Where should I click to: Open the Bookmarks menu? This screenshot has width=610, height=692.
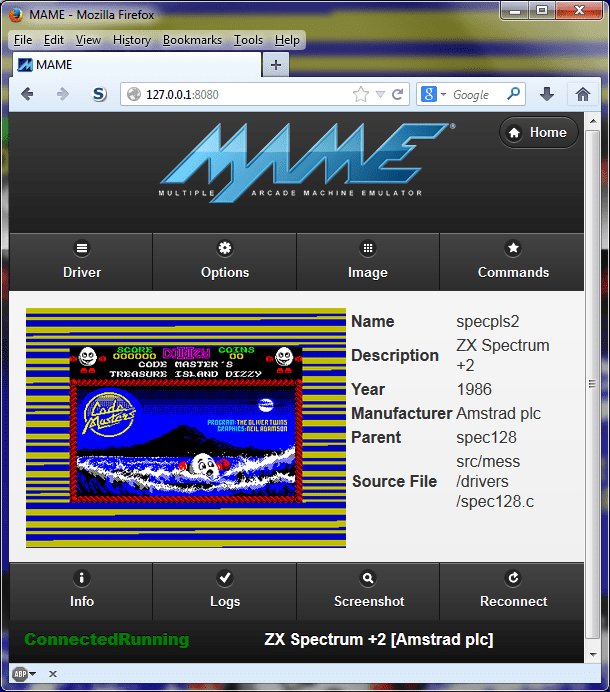click(x=192, y=40)
